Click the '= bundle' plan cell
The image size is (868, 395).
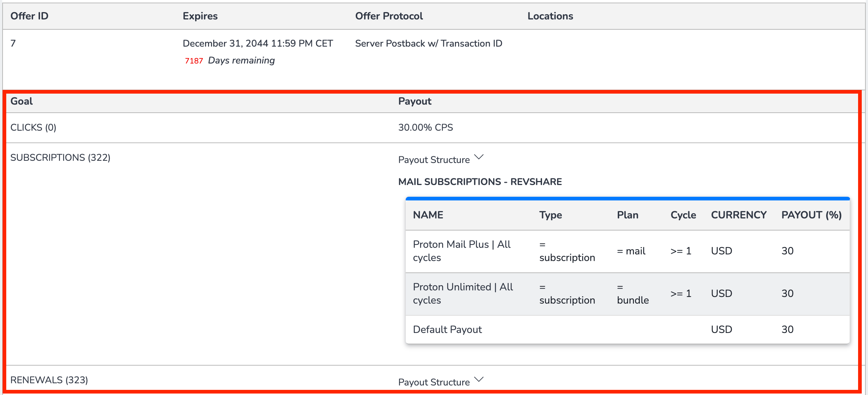pos(633,294)
